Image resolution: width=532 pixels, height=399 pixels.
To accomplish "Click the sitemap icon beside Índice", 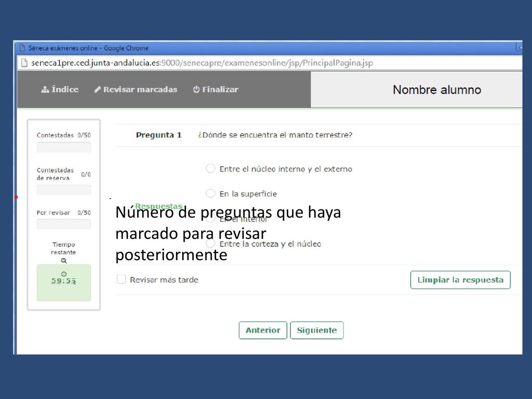I will pos(45,89).
